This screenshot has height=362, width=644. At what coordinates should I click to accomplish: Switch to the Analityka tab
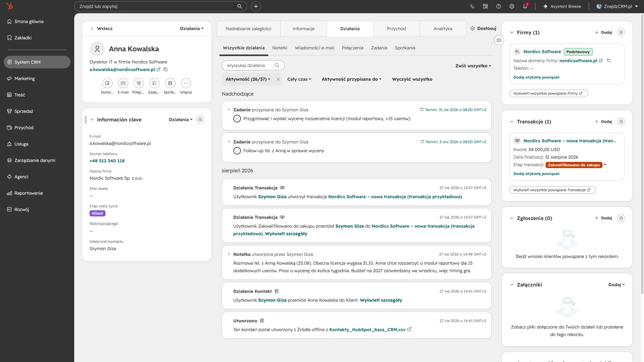(x=443, y=29)
